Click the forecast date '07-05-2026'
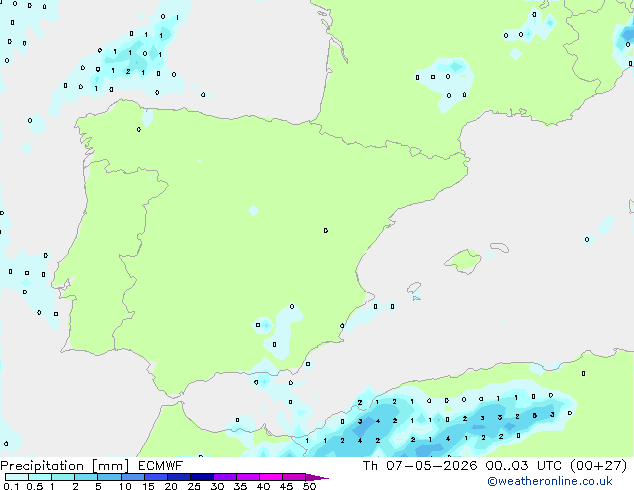The height and width of the screenshot is (490, 634). click(x=432, y=466)
